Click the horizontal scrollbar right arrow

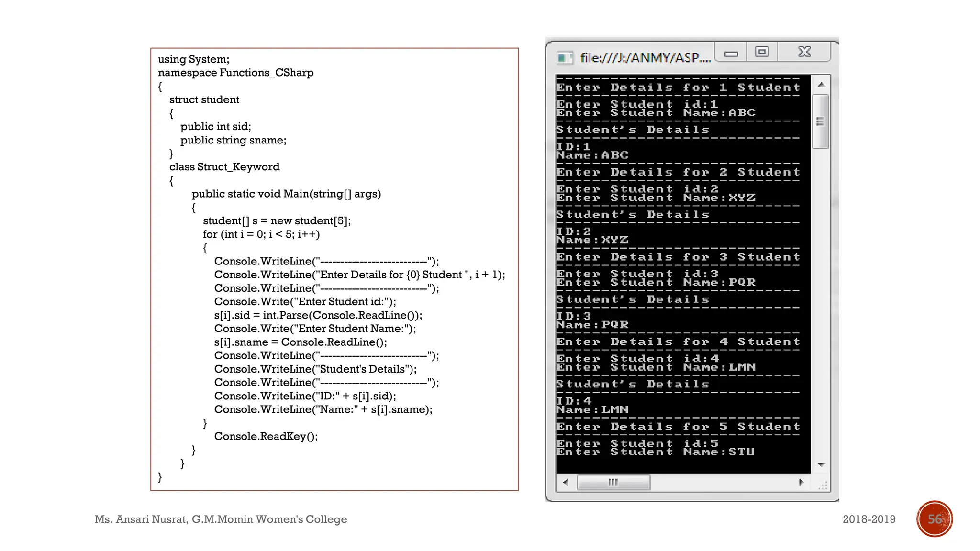pos(801,482)
